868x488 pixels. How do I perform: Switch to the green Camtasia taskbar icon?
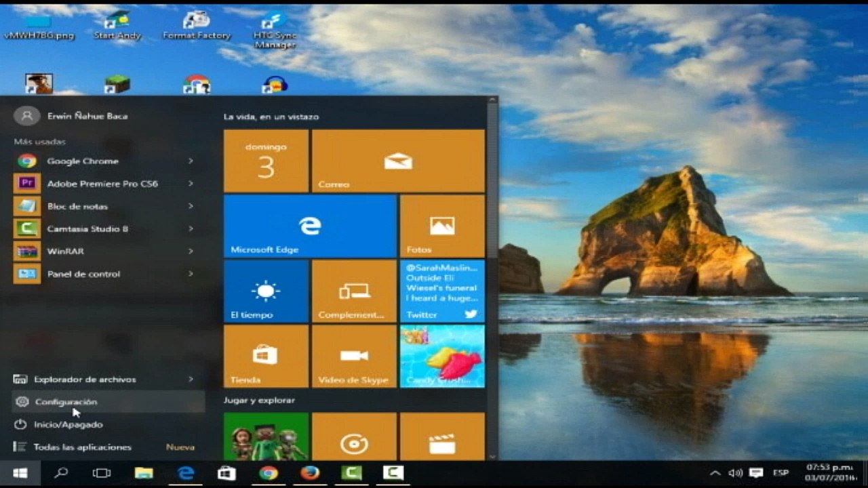point(351,473)
